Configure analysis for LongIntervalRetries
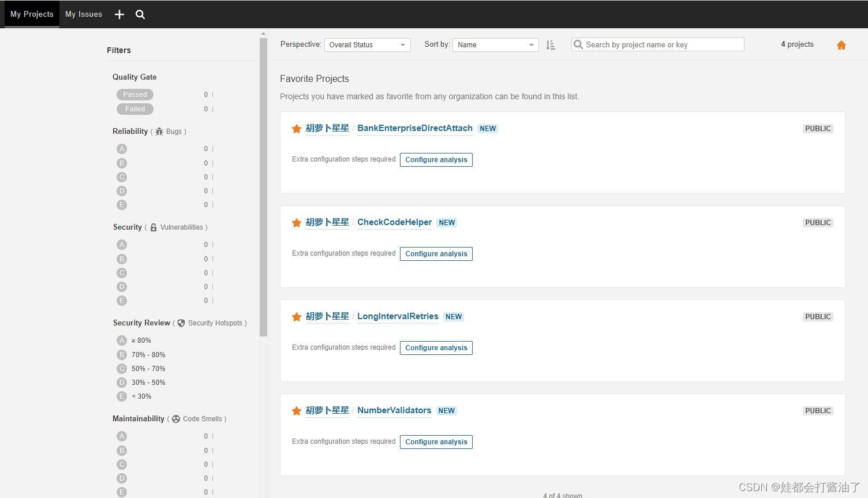 [436, 348]
